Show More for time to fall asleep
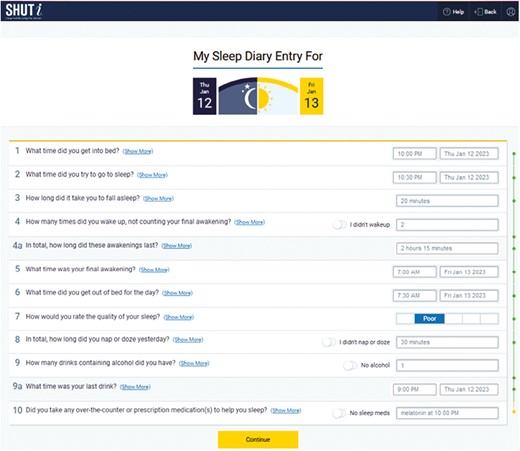 pos(158,199)
